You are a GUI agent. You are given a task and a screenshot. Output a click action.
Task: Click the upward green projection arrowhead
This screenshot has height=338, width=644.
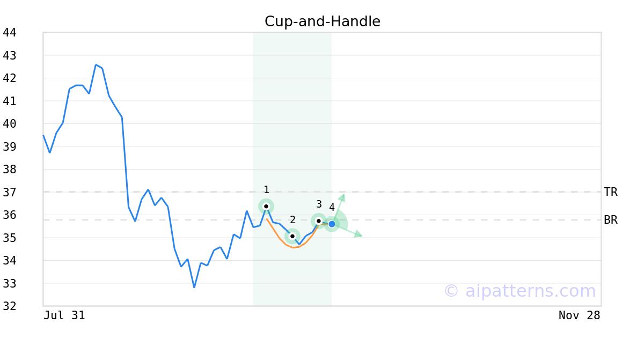[x=342, y=197]
